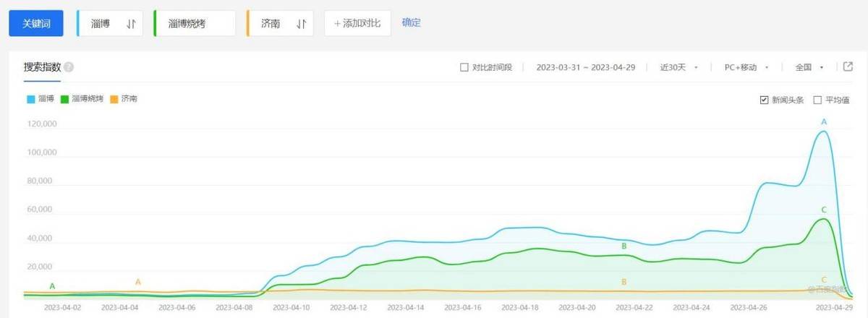
Task: Click the orange news marker A near 04-04
Action: 138,281
